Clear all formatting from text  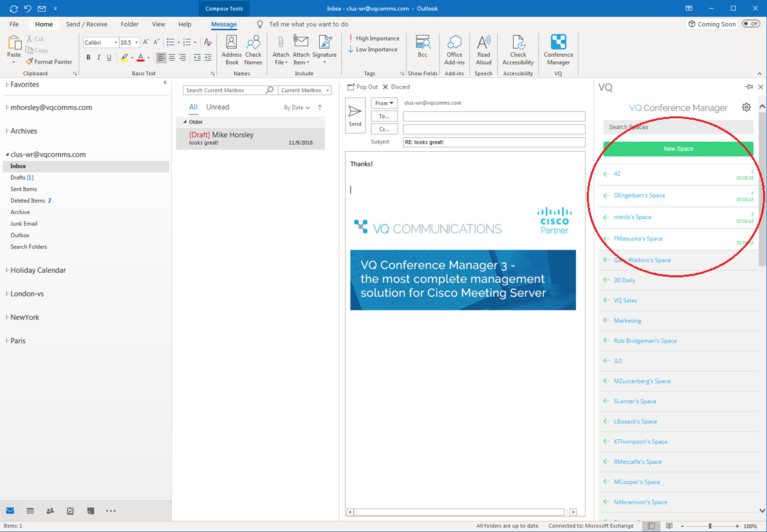(208, 42)
